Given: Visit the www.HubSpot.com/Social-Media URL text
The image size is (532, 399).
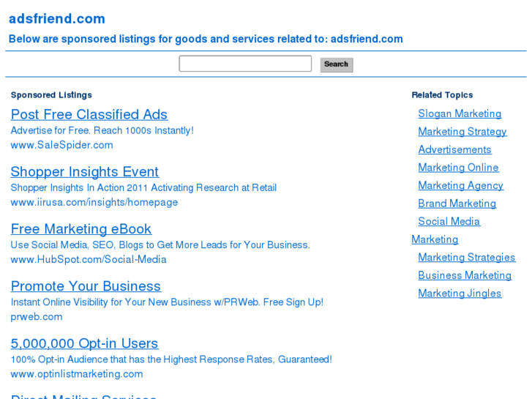Looking at the screenshot, I should (x=89, y=259).
